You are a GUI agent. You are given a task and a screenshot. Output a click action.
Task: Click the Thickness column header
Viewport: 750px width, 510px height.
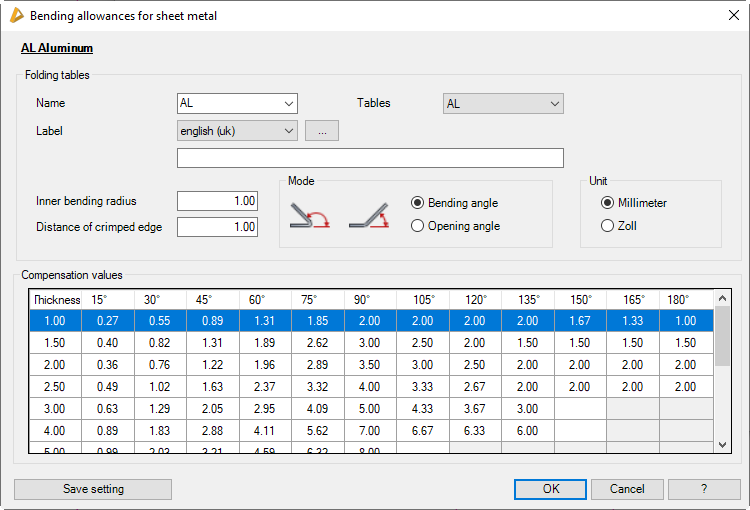tap(57, 300)
